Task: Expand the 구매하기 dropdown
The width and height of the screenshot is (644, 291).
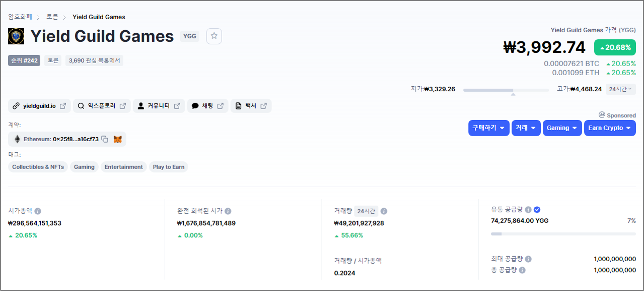Action: (488, 128)
